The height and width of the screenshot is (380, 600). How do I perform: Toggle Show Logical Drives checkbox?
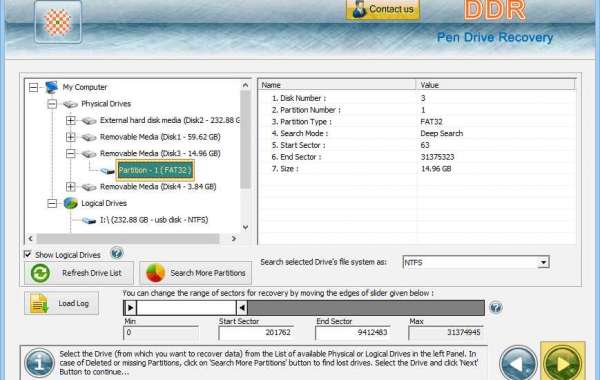tap(28, 254)
